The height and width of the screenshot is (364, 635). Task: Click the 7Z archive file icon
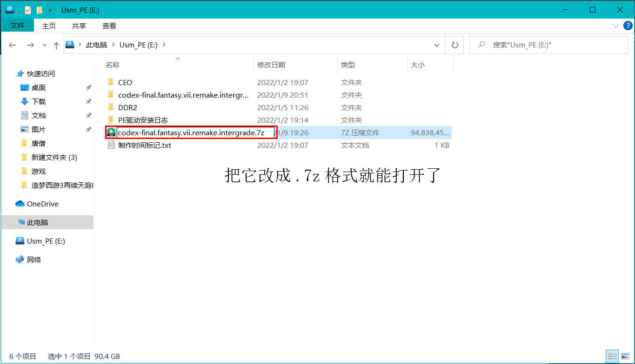click(x=111, y=132)
